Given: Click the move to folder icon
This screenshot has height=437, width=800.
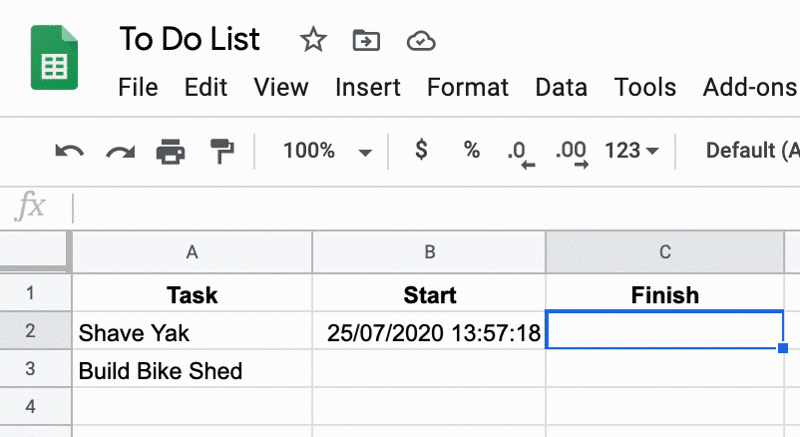Looking at the screenshot, I should point(366,40).
